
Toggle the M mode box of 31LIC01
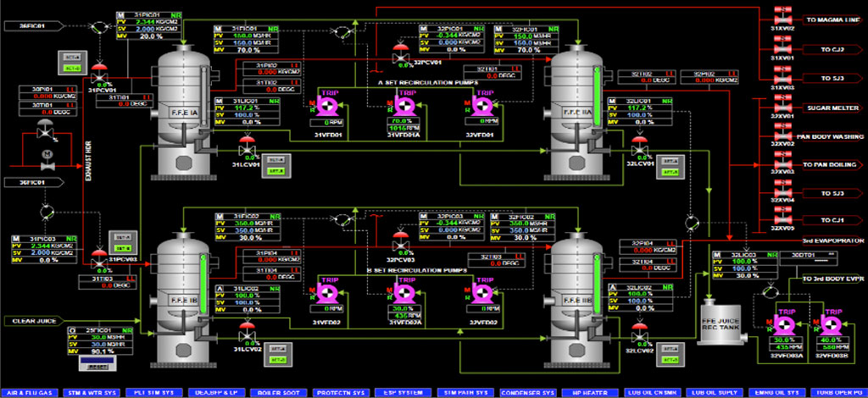tap(219, 102)
